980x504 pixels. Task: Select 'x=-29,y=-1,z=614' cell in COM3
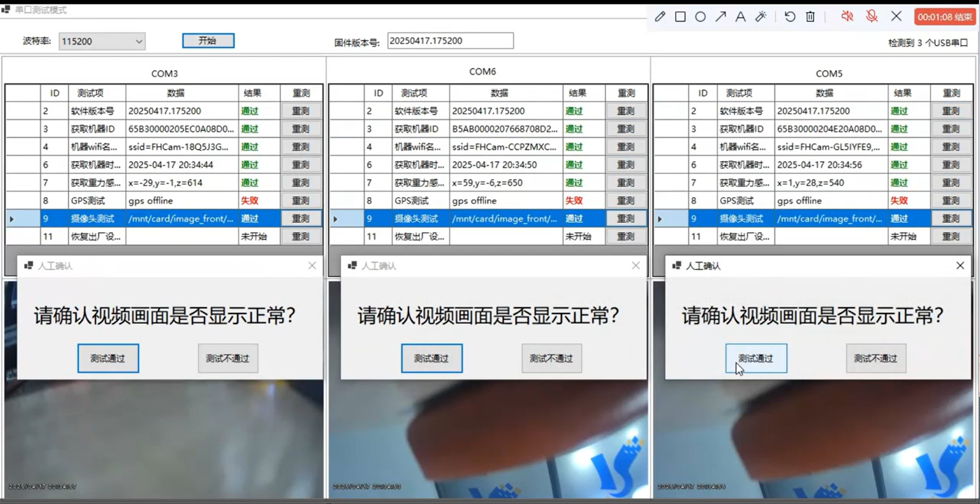point(182,183)
